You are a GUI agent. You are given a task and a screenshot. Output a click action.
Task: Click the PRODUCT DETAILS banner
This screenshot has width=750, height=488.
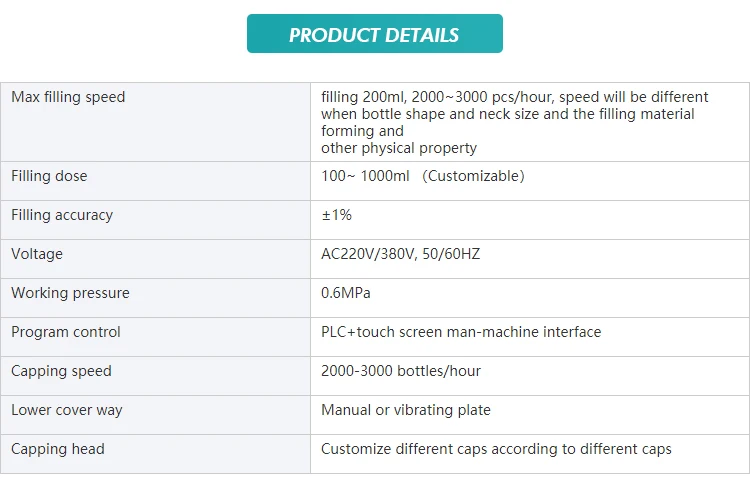pyautogui.click(x=374, y=35)
